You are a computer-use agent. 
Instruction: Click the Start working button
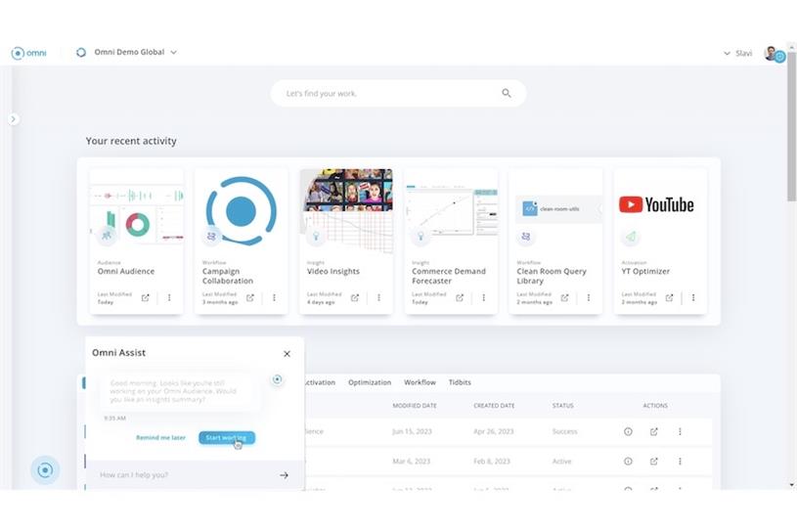point(226,437)
